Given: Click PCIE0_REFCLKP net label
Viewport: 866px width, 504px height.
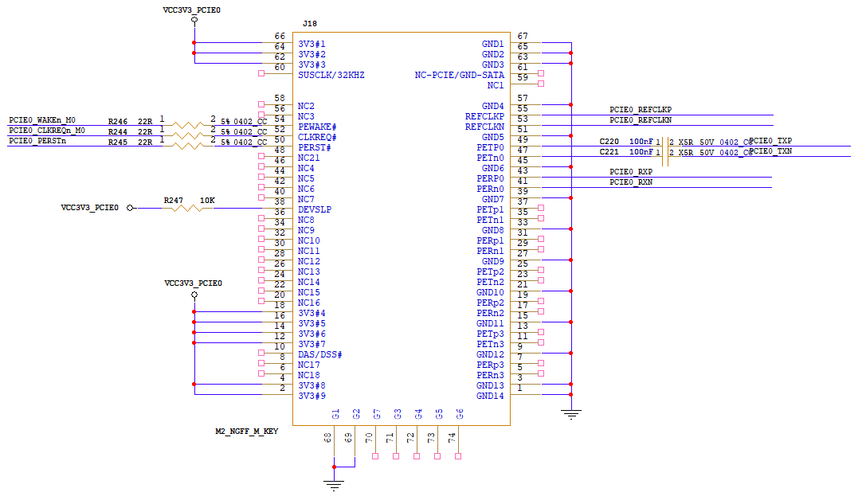Looking at the screenshot, I should coord(641,110).
